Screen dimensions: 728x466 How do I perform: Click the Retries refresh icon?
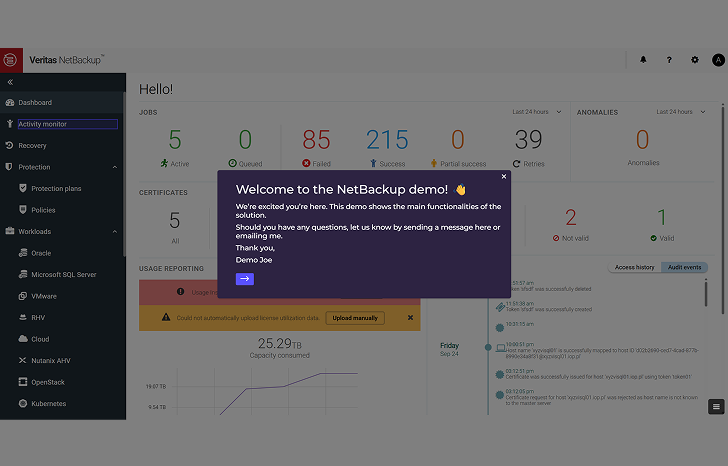pos(516,163)
